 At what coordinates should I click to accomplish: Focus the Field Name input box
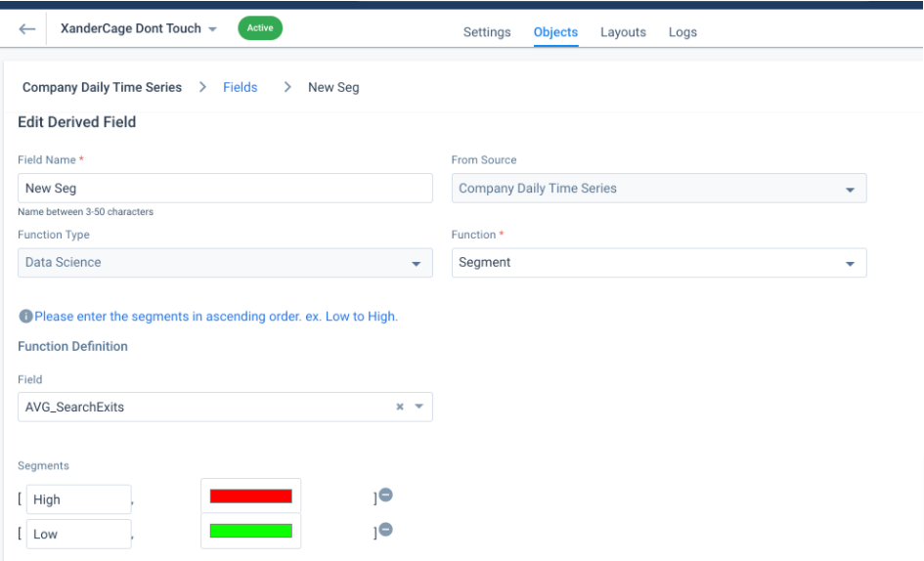(x=225, y=188)
